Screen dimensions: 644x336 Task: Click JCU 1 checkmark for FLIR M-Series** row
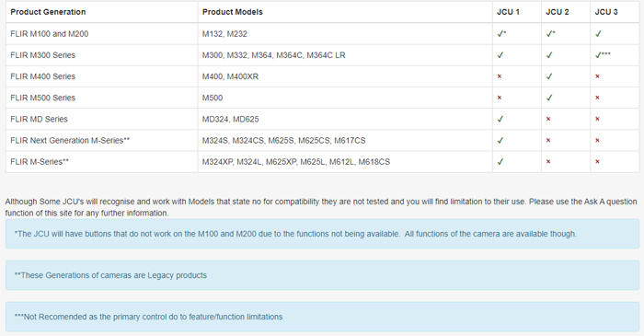(500, 162)
